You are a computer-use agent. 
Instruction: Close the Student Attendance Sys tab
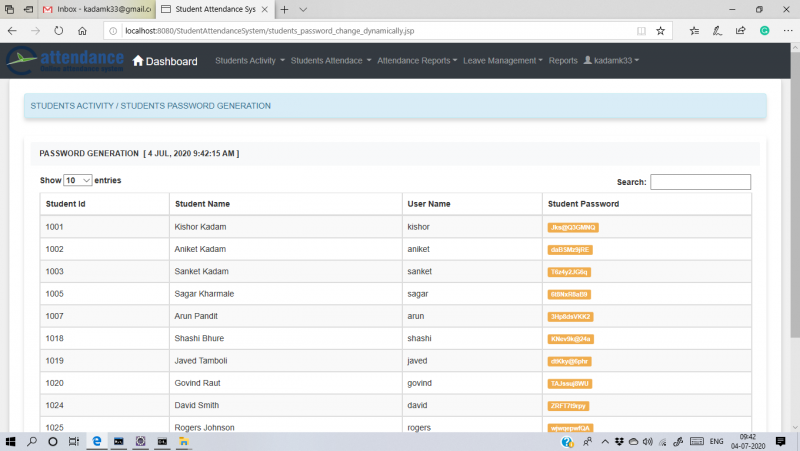click(x=265, y=9)
